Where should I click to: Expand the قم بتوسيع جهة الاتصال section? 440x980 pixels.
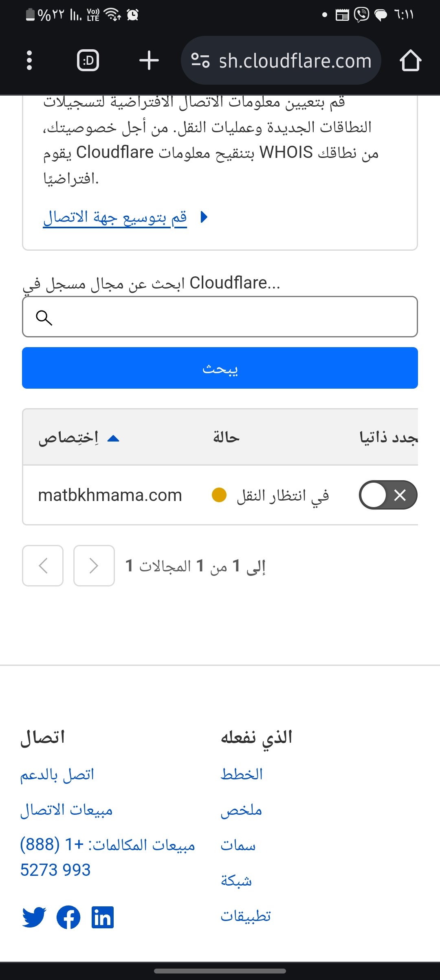[x=115, y=217]
